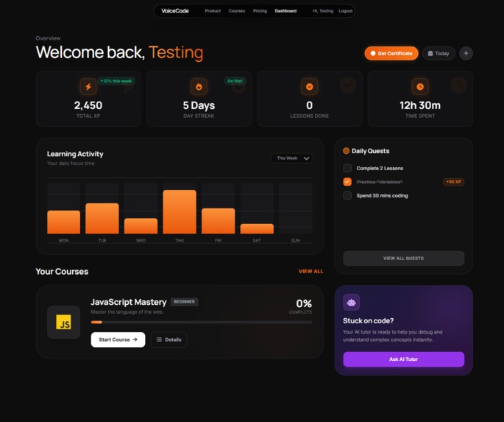The height and width of the screenshot is (422, 504).
Task: Click the AI tutor robot icon
Action: click(351, 303)
